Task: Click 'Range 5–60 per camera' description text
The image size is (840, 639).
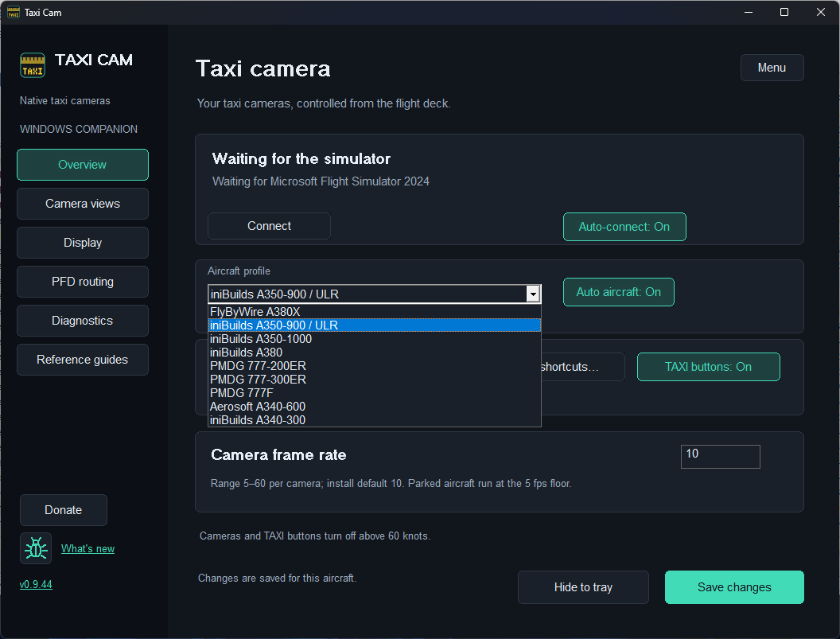Action: click(391, 484)
